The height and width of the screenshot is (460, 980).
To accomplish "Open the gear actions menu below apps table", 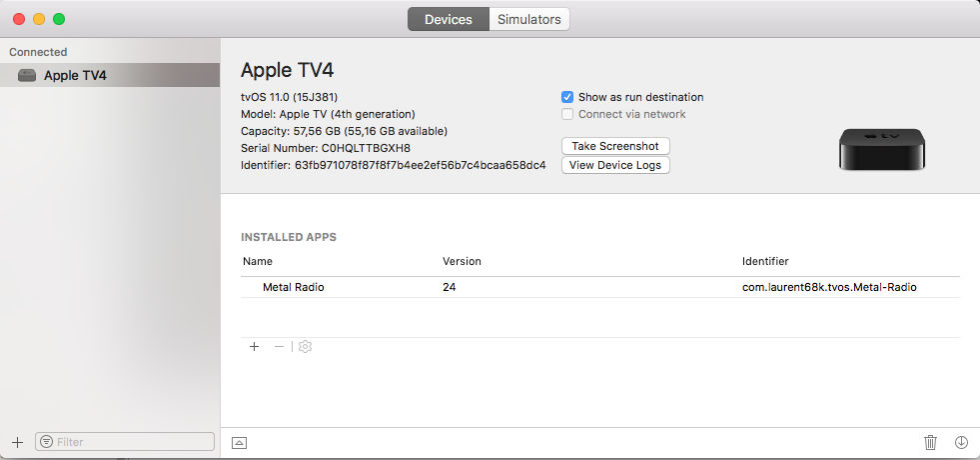I will 305,346.
